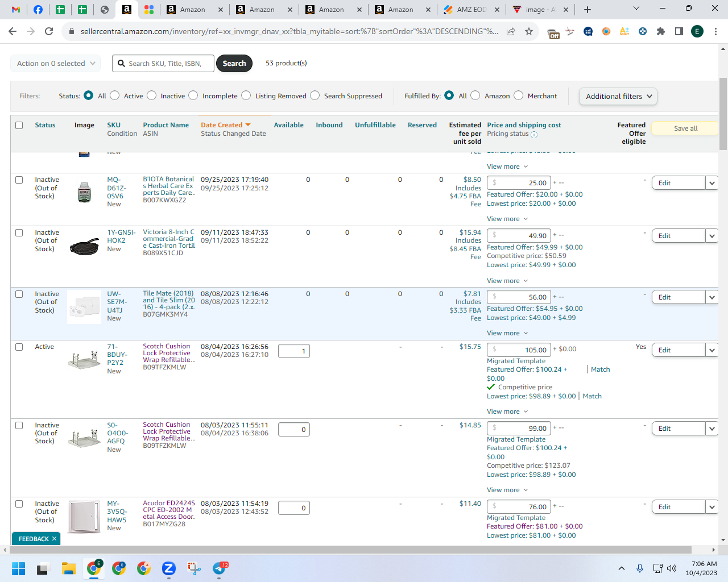Sort by the Product Name column header
This screenshot has height=582, width=728.
(166, 125)
